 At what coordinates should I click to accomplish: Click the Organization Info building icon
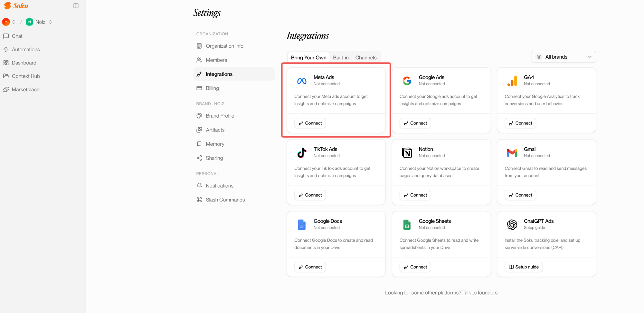(x=199, y=46)
